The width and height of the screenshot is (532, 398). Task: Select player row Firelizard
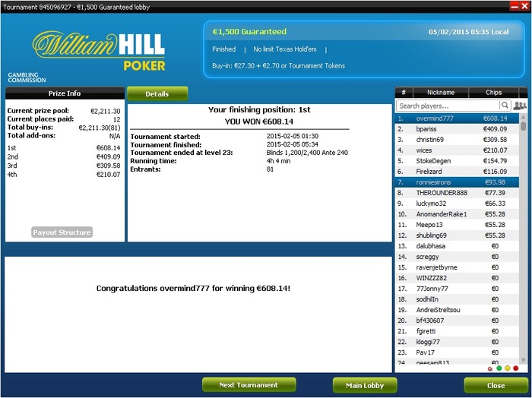(x=457, y=172)
